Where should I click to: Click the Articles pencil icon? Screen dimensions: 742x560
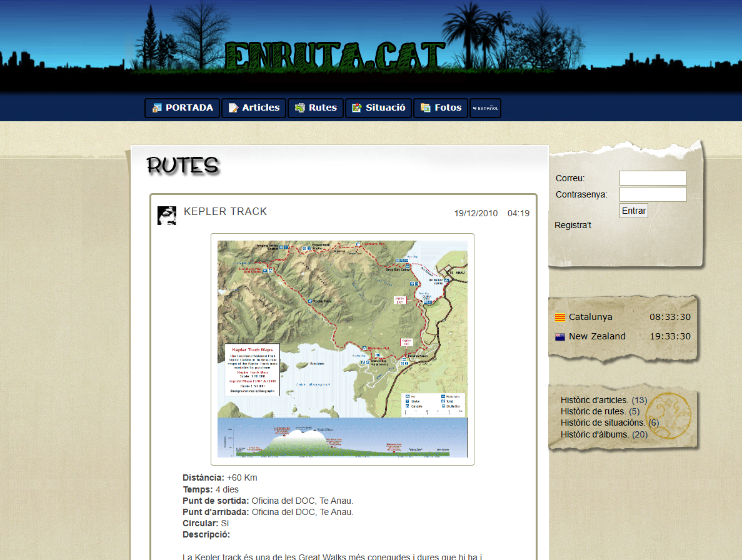[234, 108]
